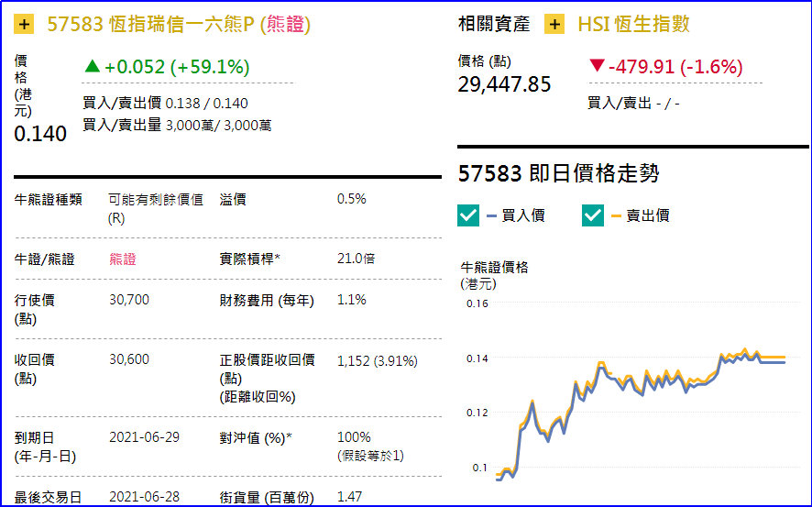This screenshot has width=812, height=507.
Task: Click the 相關資產 label
Action: click(494, 25)
